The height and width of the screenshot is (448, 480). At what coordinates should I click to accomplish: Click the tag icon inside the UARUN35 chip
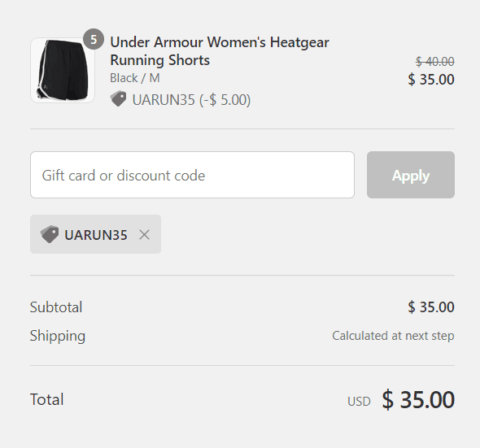coord(50,234)
